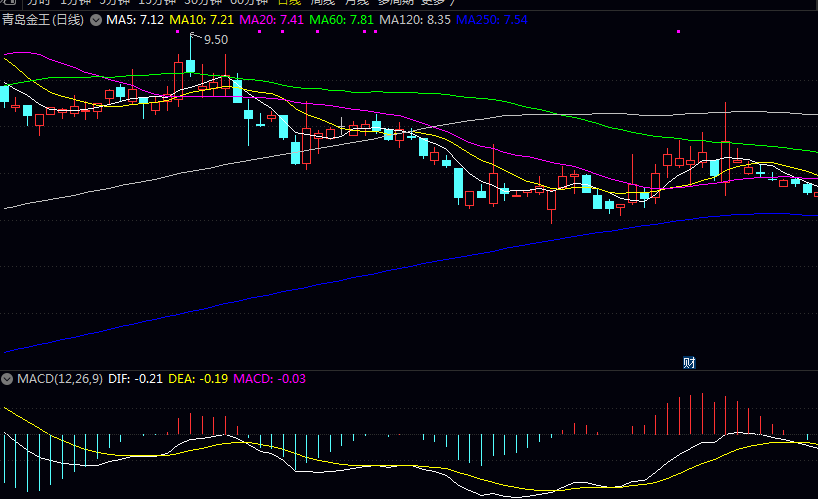This screenshot has height=499, width=818.
Task: Click the 财 financial event icon
Action: point(689,362)
